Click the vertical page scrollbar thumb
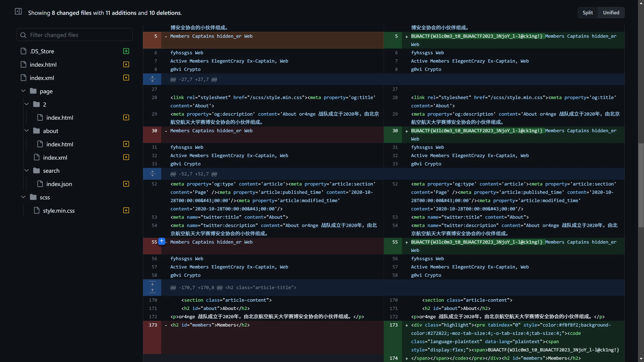This screenshot has width=644, height=362. coord(641,185)
